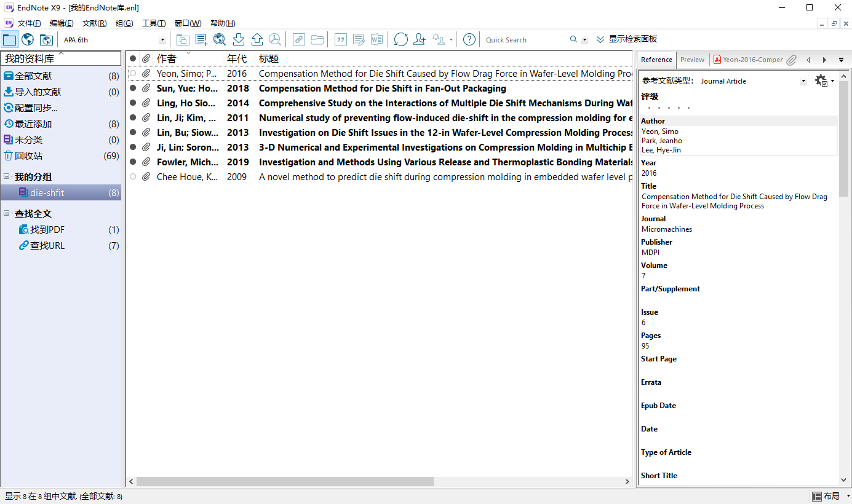Click into the Quick Search field

point(525,40)
